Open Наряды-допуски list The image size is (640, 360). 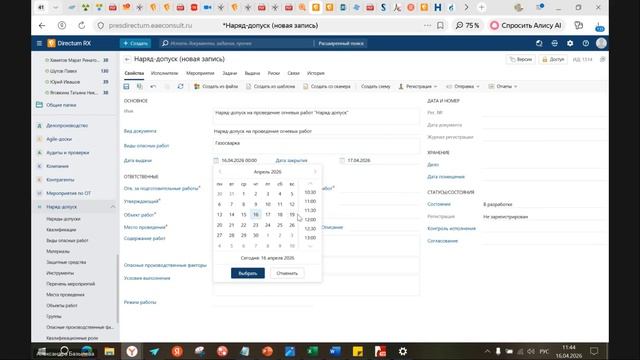click(x=63, y=219)
